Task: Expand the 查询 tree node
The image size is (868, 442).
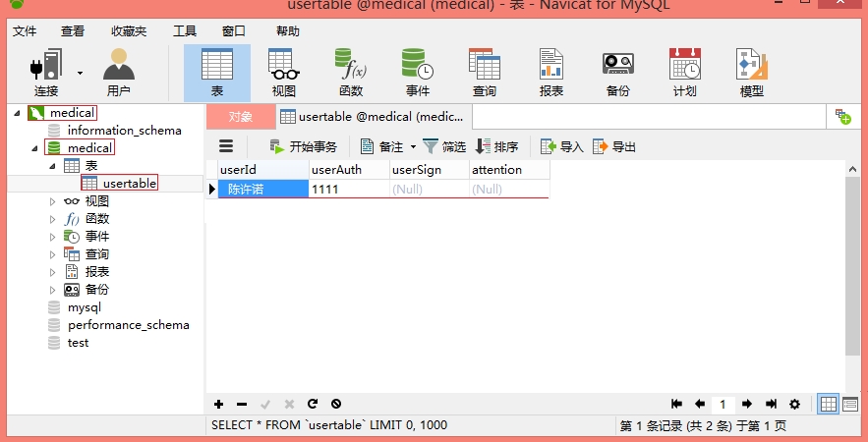Action: tap(52, 255)
